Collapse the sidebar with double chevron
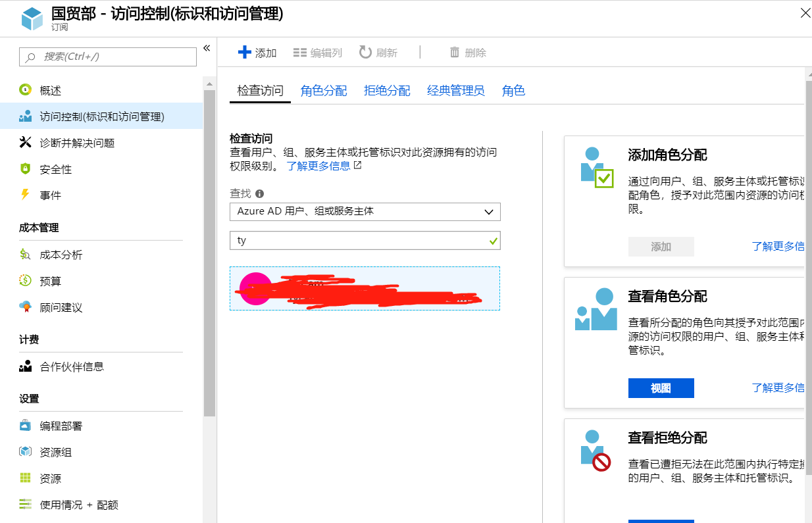The image size is (812, 523). tap(207, 48)
